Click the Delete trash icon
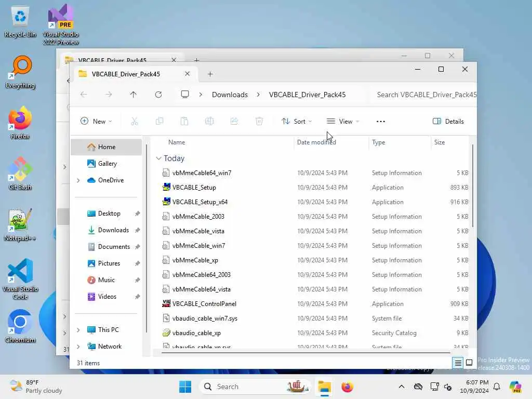The image size is (532, 399). tap(259, 121)
